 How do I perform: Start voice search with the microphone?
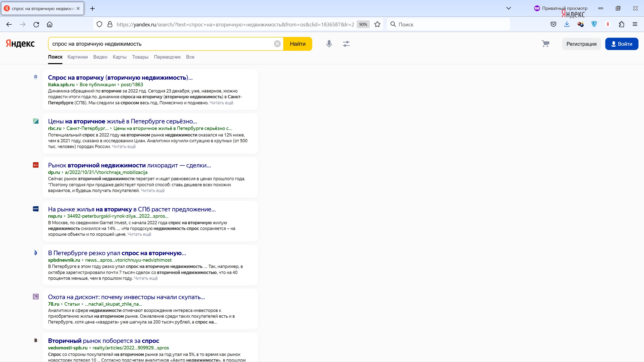coord(329,44)
